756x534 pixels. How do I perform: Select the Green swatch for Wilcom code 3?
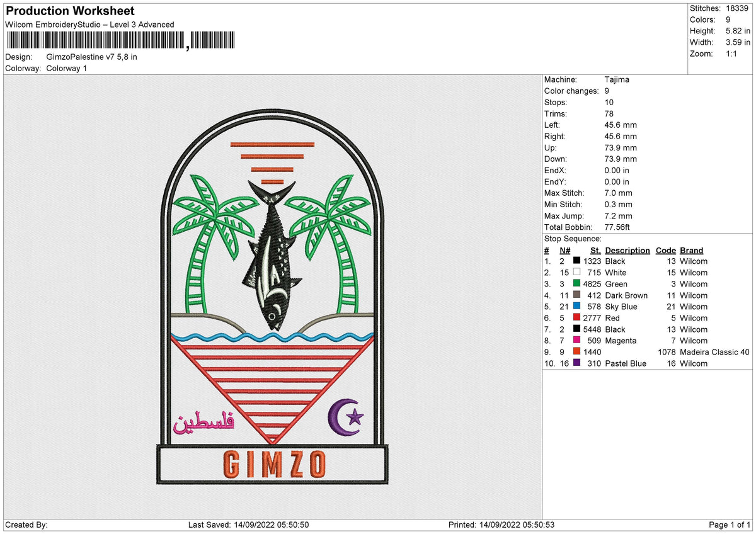point(576,284)
